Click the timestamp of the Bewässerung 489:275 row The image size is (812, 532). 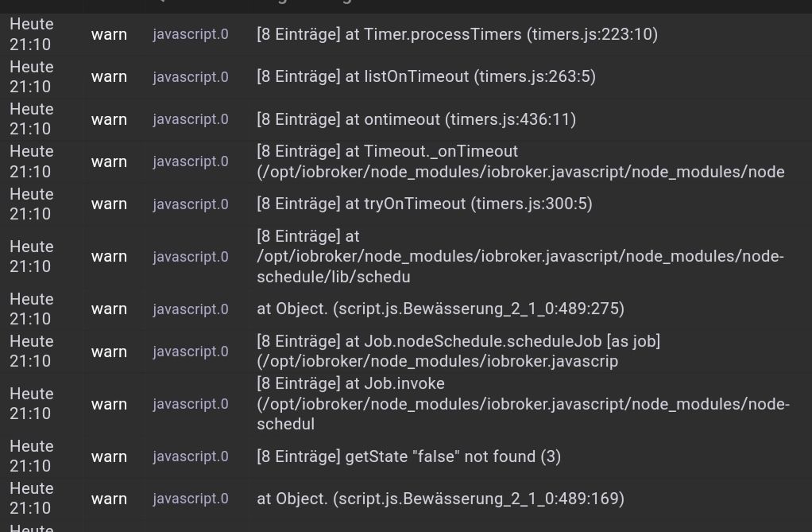pos(32,309)
